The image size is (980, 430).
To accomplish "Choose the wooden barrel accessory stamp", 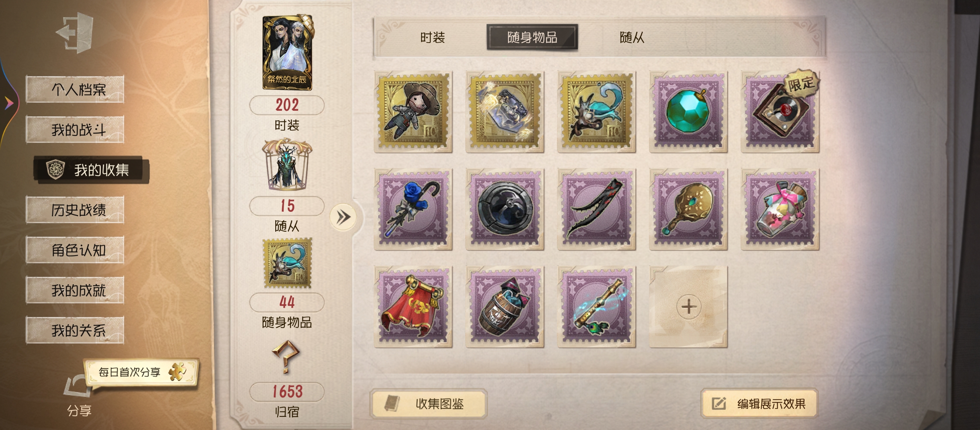I will click(505, 307).
